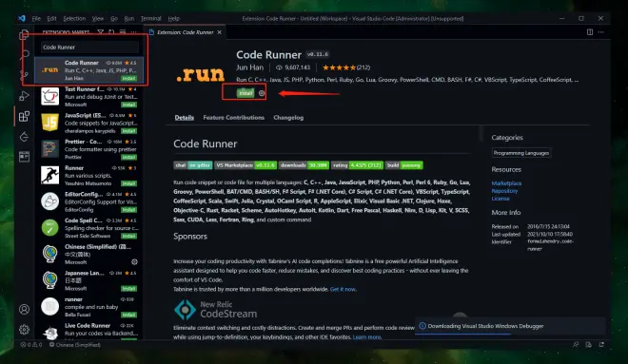Select the Runner sprinter icon

pyautogui.click(x=50, y=175)
